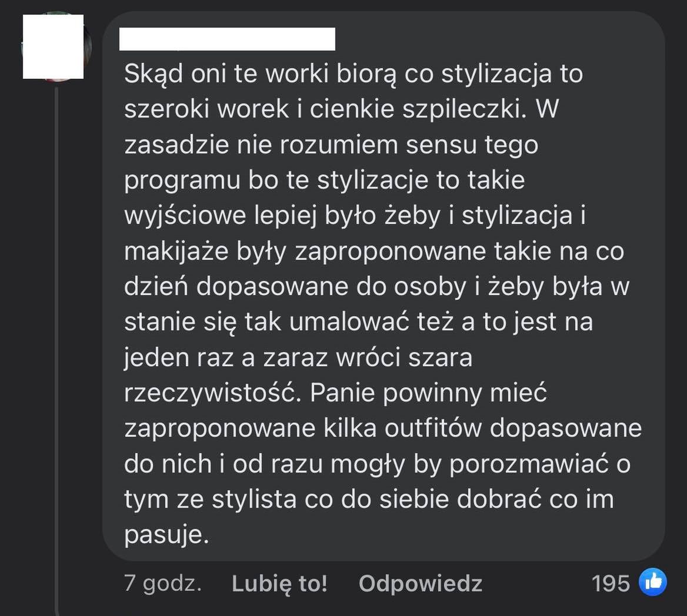Open the commenter's redacted name link
Viewport: 687px width, 616px height.
pos(227,39)
